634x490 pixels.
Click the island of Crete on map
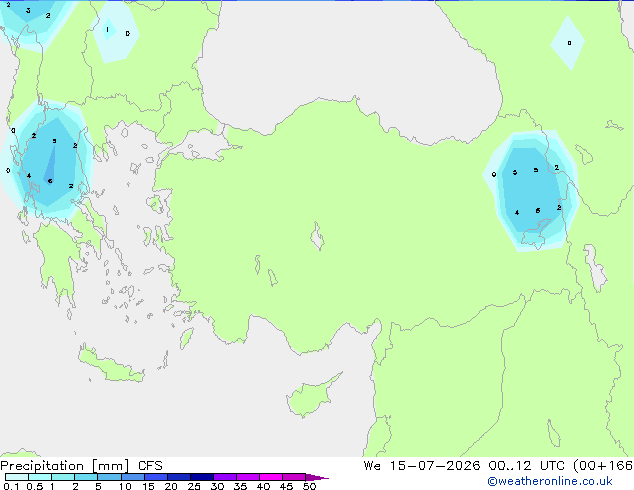tap(110, 364)
